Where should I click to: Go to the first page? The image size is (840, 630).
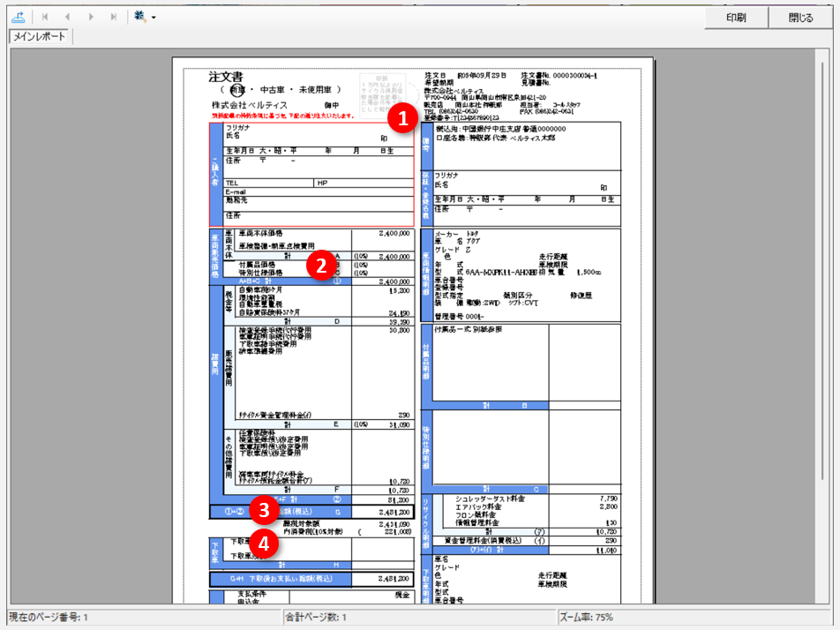tap(45, 17)
